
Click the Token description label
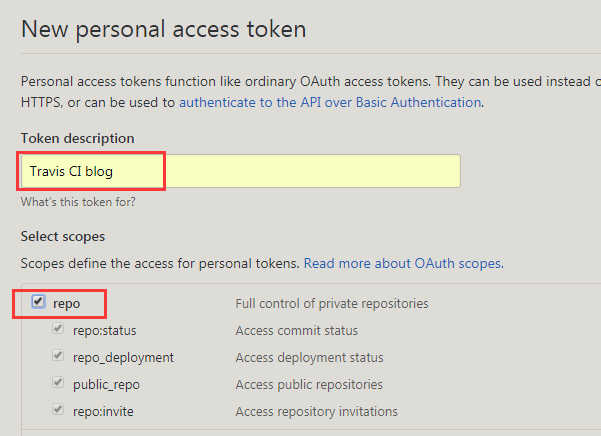(77, 138)
